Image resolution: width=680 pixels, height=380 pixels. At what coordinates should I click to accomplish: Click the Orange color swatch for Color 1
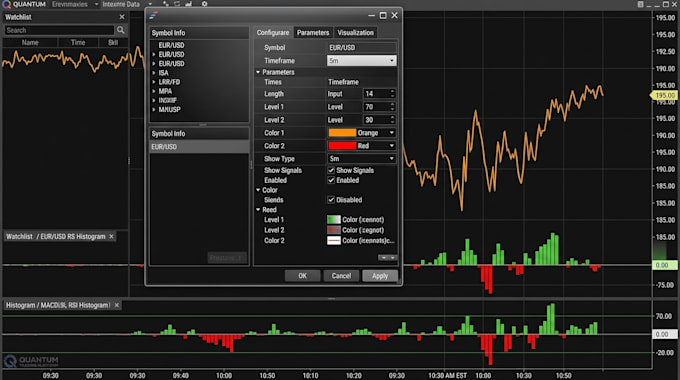tap(342, 133)
